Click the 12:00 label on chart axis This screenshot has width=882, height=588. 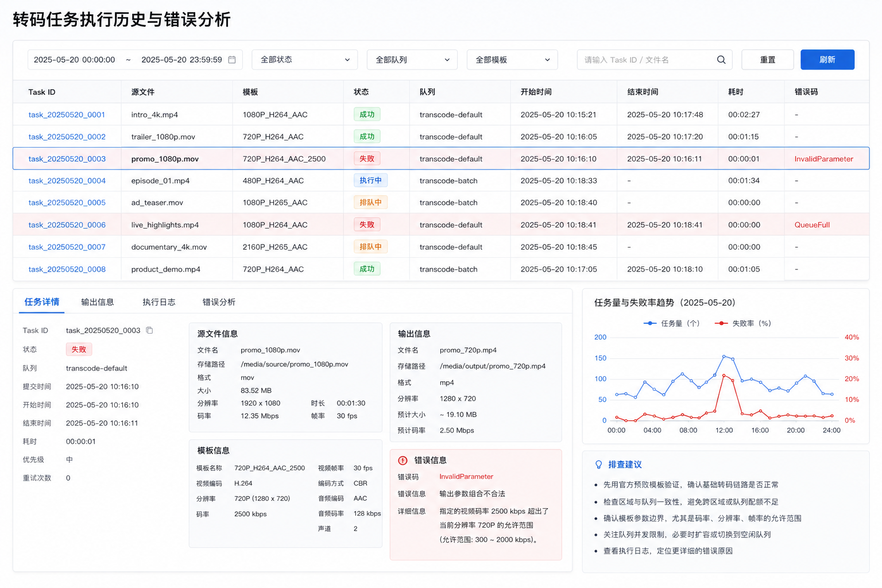click(724, 430)
